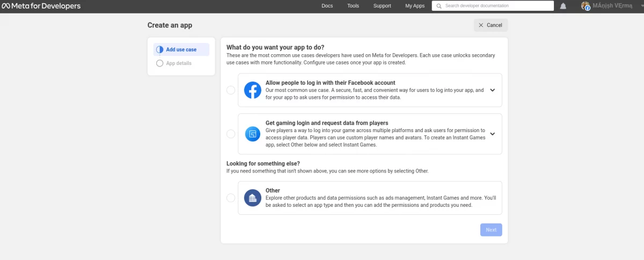Click the Meta for Developers logo
The width and height of the screenshot is (644, 260).
[x=41, y=6]
